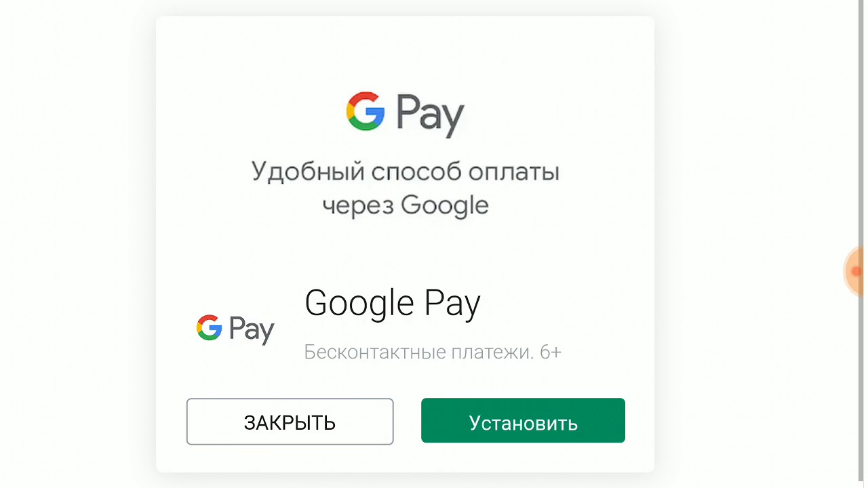Image resolution: width=868 pixels, height=488 pixels.
Task: Open the small Google Pay app icon
Action: 235,329
